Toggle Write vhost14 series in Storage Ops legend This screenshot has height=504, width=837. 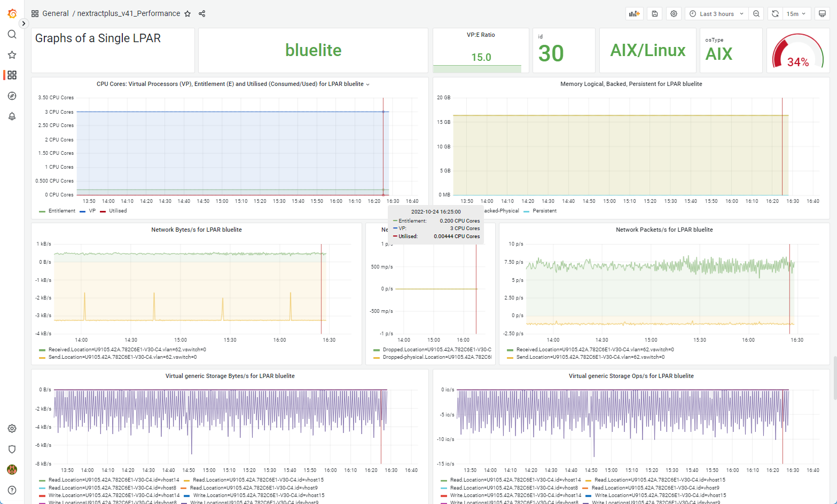point(516,495)
